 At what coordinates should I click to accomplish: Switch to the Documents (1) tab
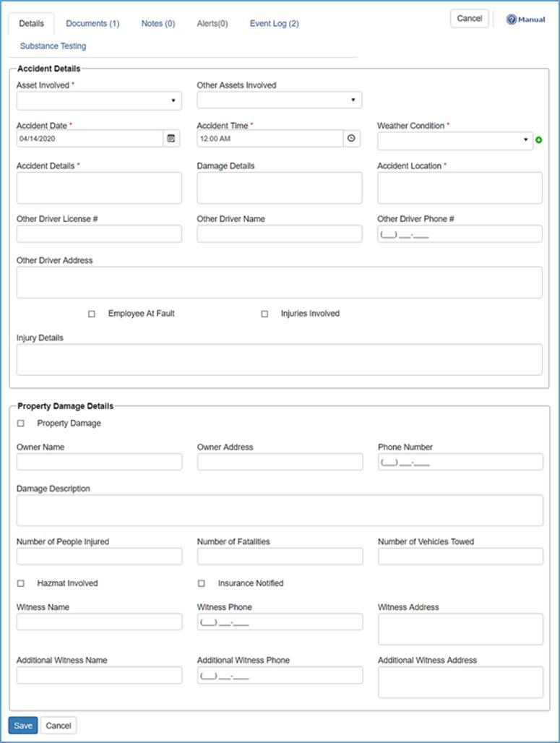point(92,24)
